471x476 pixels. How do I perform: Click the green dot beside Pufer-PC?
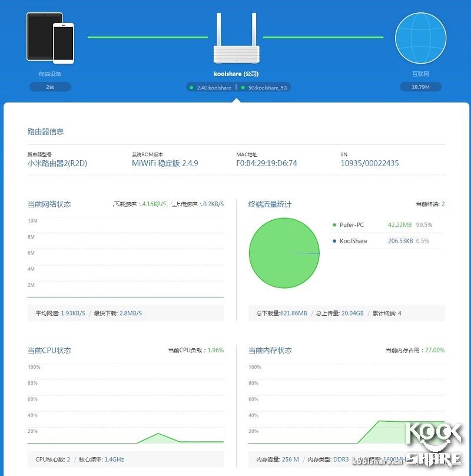tap(334, 225)
